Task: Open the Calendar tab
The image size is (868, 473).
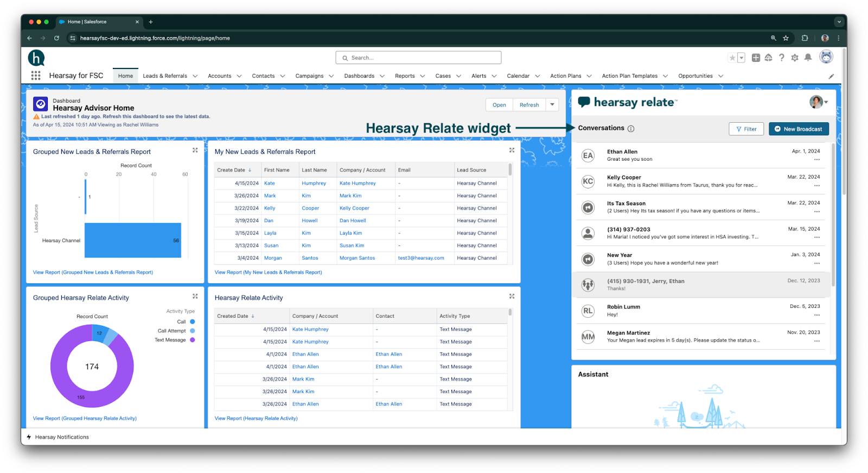Action: [518, 76]
